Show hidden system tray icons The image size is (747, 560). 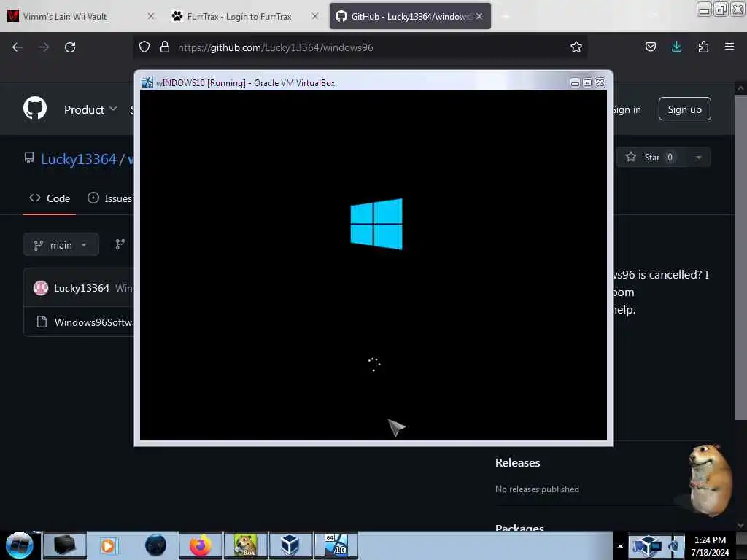coord(620,546)
